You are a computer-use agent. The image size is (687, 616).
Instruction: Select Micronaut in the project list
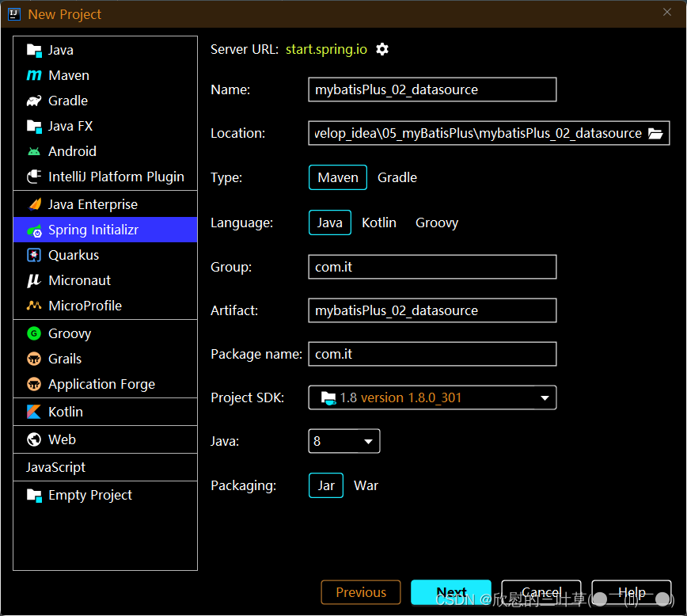pos(105,280)
